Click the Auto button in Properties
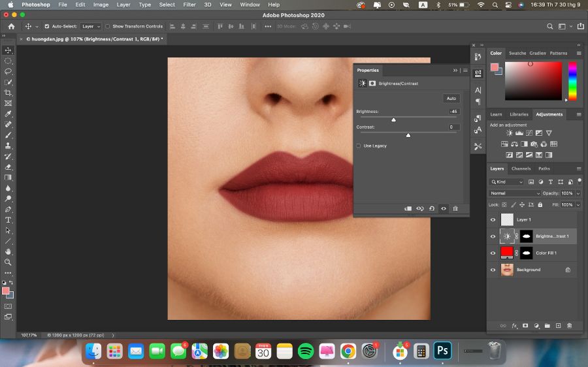The image size is (588, 367). pos(451,98)
